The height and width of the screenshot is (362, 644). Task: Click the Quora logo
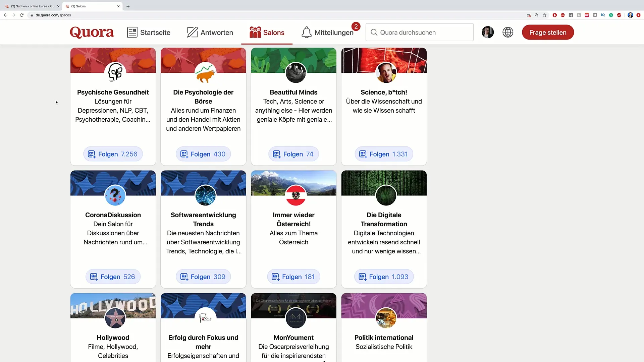[x=92, y=33]
